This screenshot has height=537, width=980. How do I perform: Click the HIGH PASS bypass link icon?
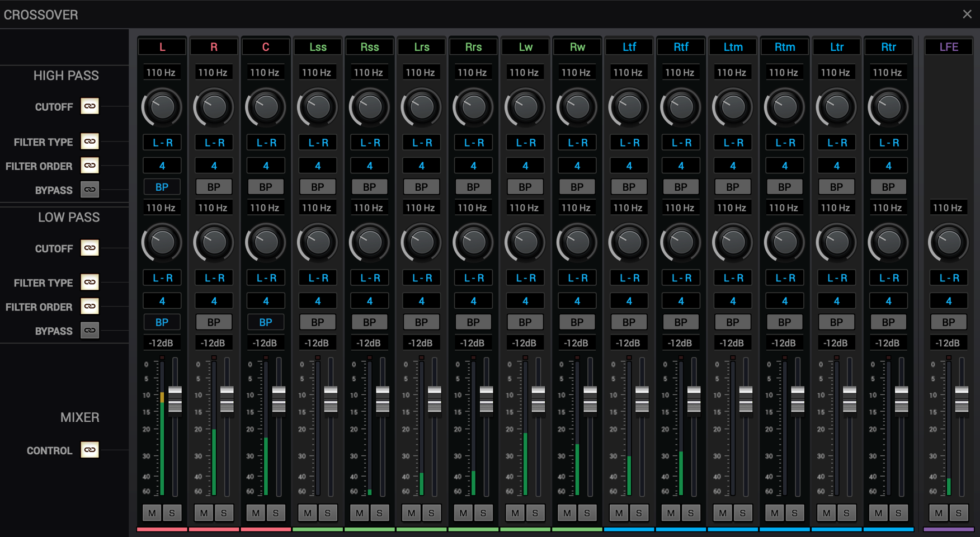(x=89, y=190)
